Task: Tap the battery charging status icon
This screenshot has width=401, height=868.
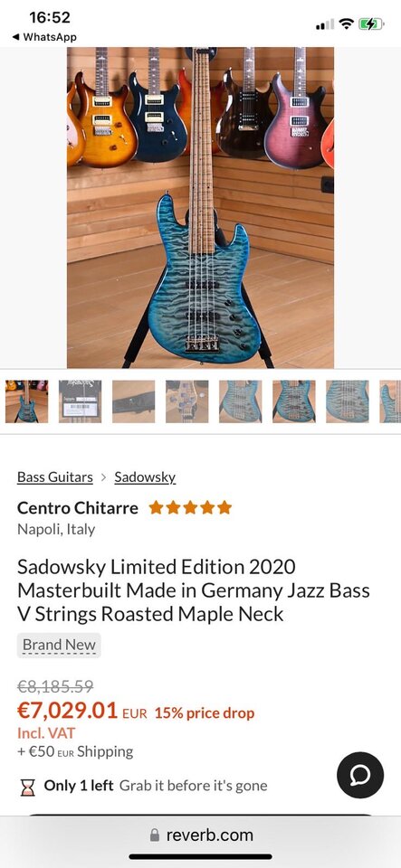Action: click(x=370, y=24)
